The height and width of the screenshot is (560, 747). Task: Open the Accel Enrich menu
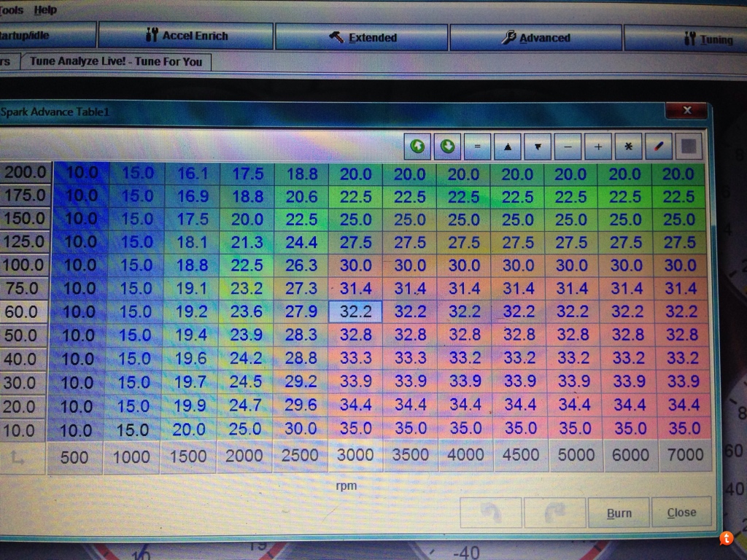(x=186, y=36)
